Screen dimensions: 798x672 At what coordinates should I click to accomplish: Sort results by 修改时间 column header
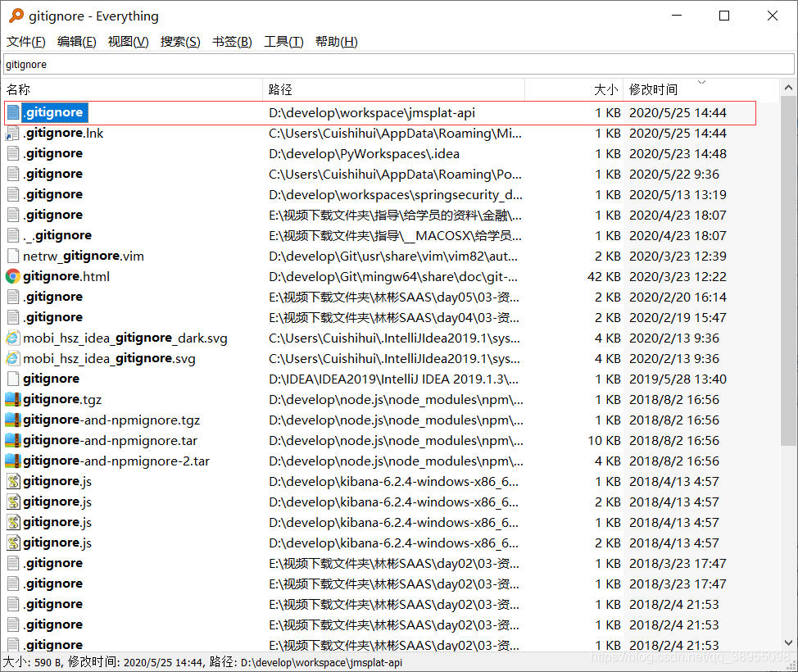coord(701,89)
